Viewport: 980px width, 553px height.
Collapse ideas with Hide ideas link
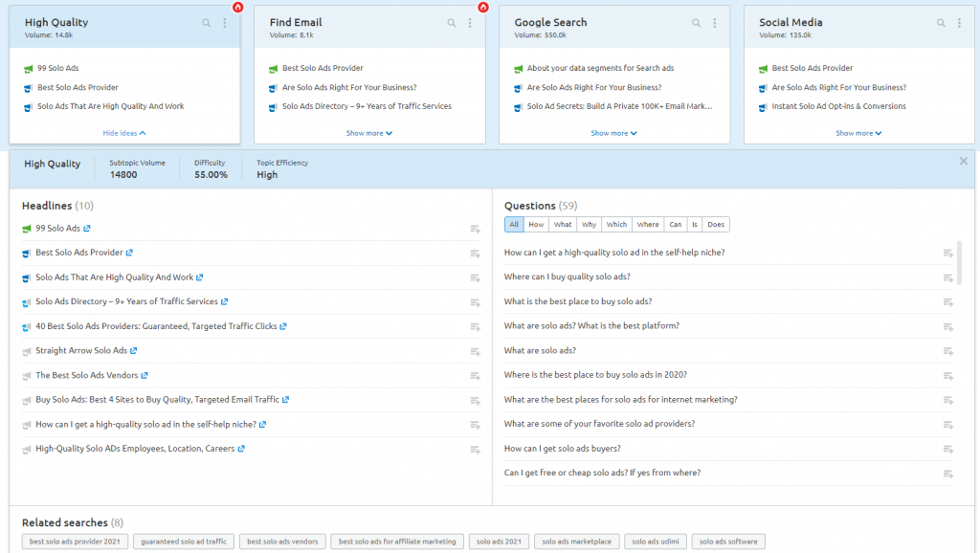123,133
